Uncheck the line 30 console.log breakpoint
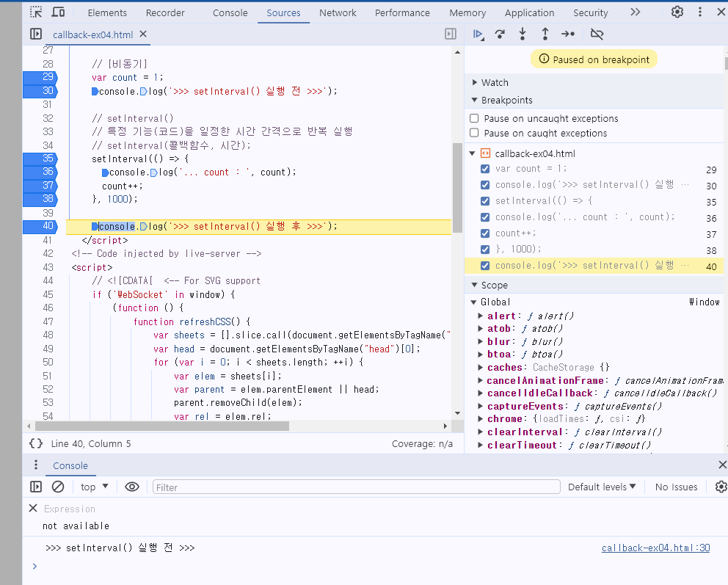The height and width of the screenshot is (585, 728). tap(485, 185)
